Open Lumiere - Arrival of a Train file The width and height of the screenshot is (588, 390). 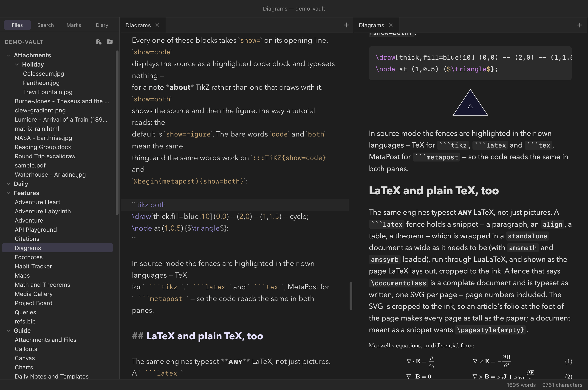61,120
